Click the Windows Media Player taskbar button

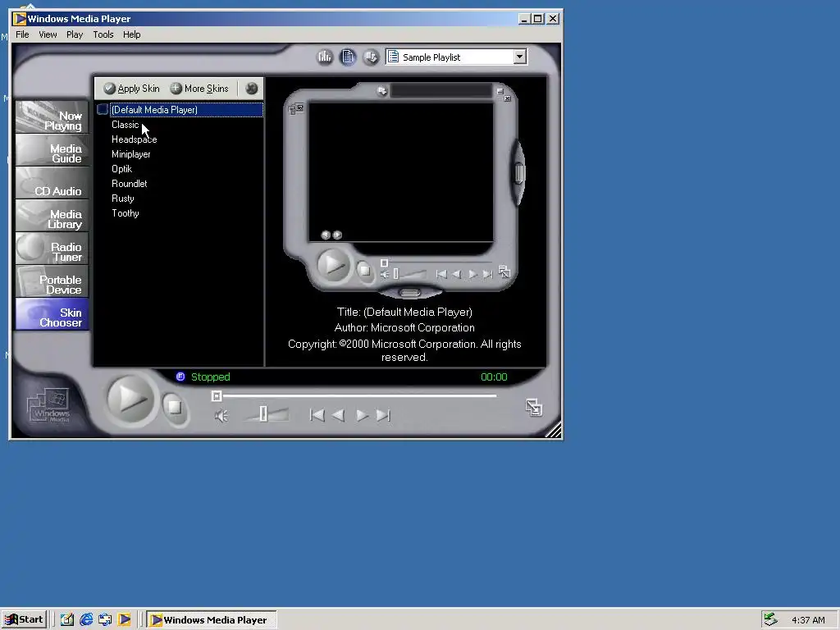pyautogui.click(x=212, y=620)
